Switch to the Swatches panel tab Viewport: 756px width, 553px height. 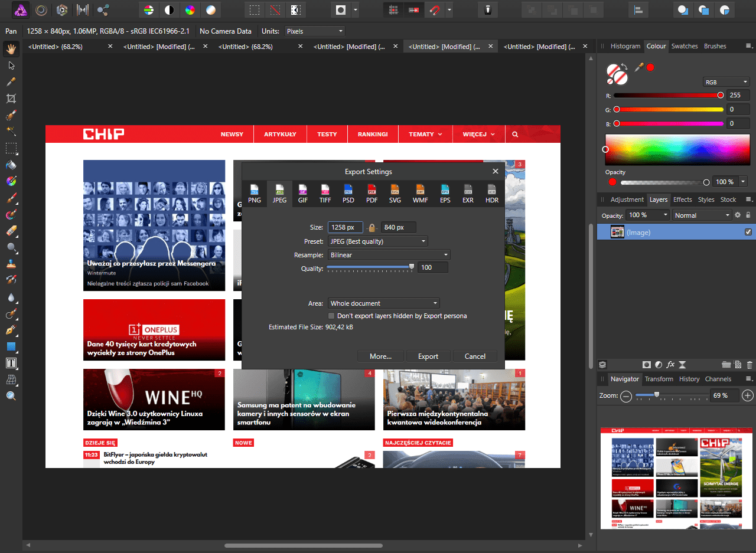tap(685, 46)
